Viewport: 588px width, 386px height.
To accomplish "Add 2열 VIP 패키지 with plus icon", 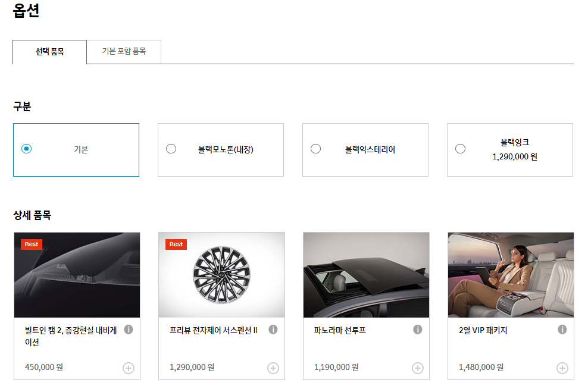I will tap(562, 368).
